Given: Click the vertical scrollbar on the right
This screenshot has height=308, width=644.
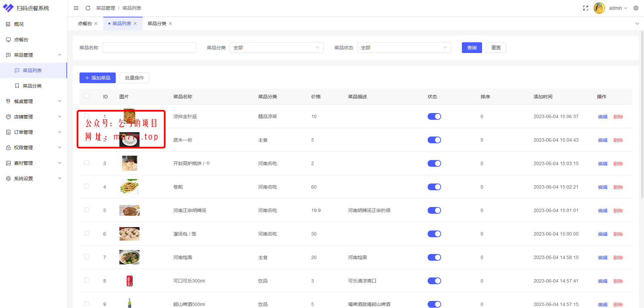Looking at the screenshot, I should click(642, 114).
